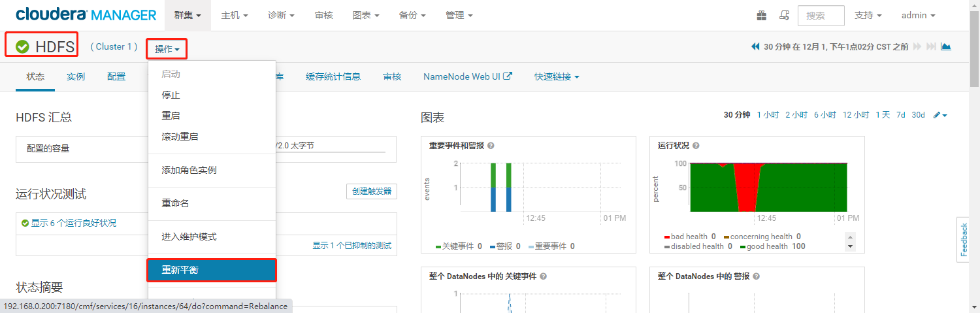Choose 滚动重启 in the actions menu
Image resolution: width=980 pixels, height=313 pixels.
(x=212, y=137)
